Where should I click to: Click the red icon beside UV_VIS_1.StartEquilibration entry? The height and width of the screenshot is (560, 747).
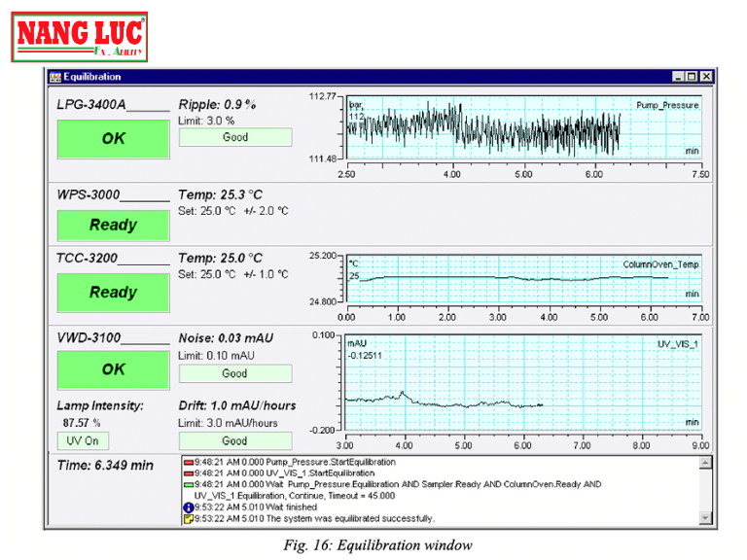pos(188,472)
